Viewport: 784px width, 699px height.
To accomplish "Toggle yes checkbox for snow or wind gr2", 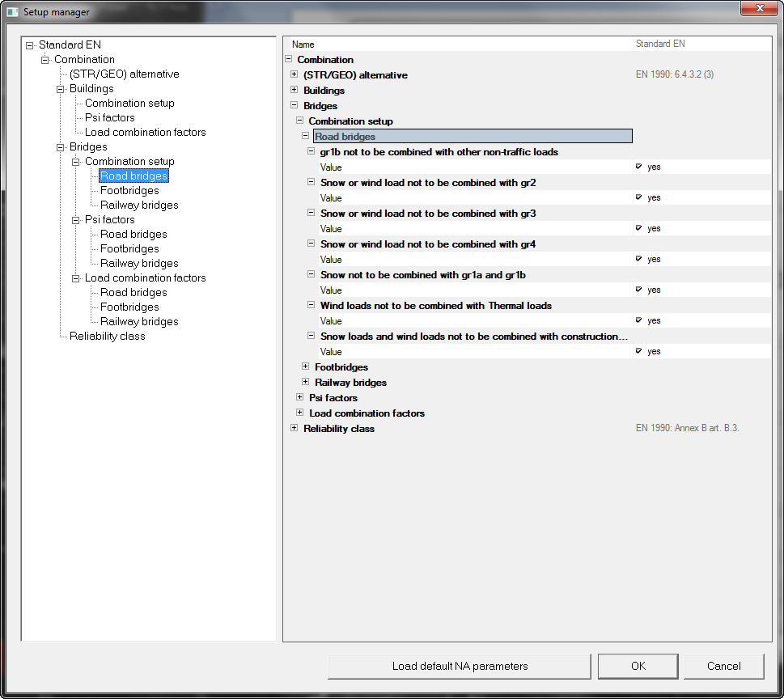I will tap(638, 197).
